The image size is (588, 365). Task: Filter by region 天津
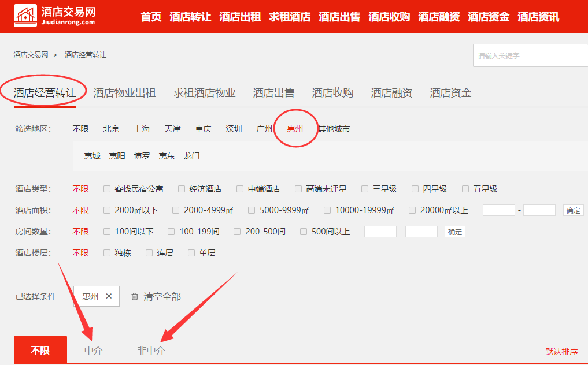(172, 129)
